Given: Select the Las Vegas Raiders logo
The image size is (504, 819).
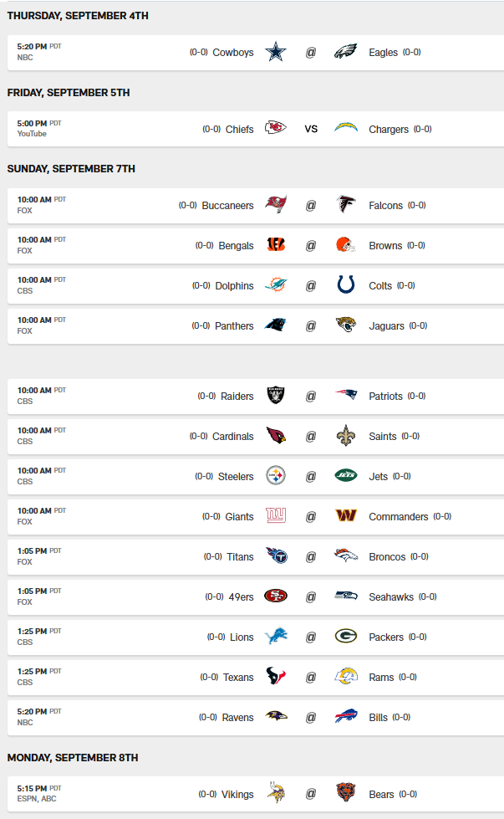Looking at the screenshot, I should click(x=276, y=396).
